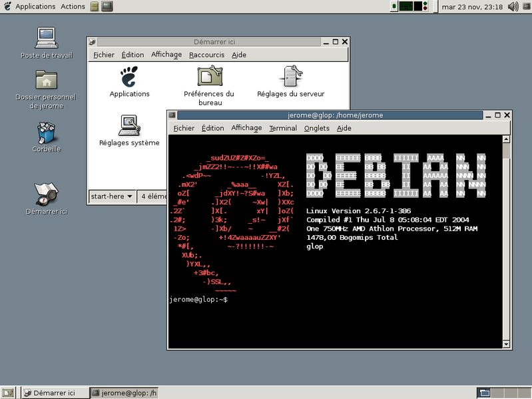Select second workspace in workspace switcher
Screen dimensions: 532x399
pos(498,393)
